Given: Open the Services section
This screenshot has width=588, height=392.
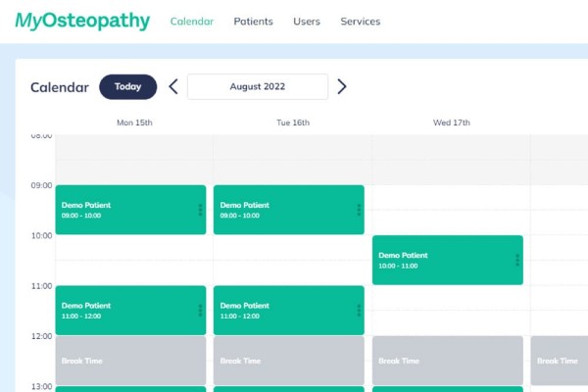Looking at the screenshot, I should tap(361, 22).
